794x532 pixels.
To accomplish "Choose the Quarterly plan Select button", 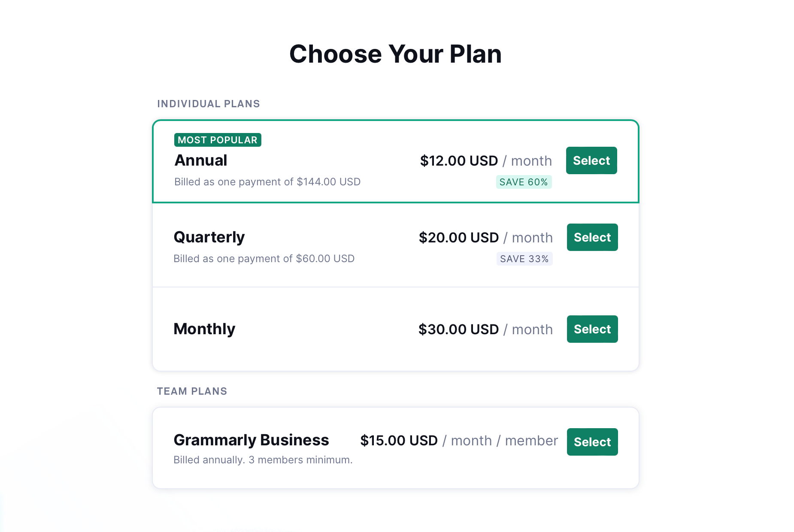I will 592,237.
